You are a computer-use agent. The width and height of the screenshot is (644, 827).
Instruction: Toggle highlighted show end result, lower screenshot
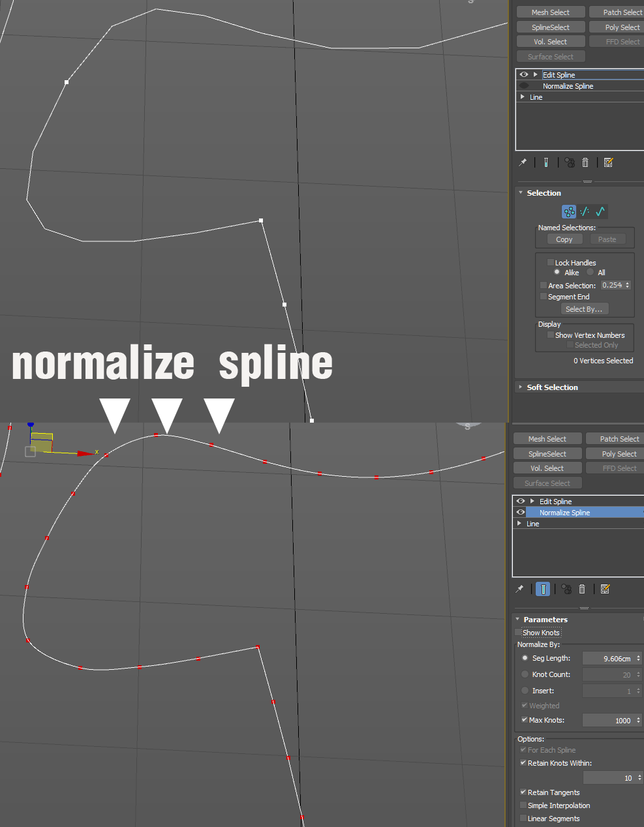coord(543,589)
